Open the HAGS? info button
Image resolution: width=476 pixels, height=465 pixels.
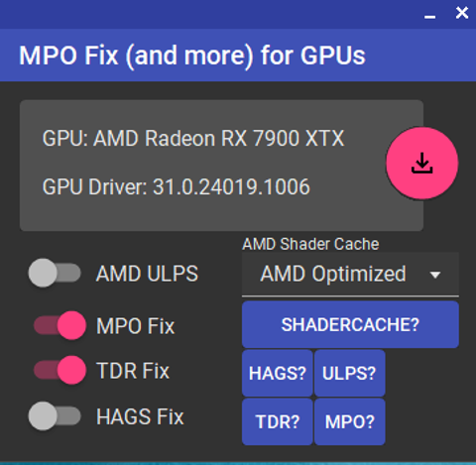tap(278, 373)
